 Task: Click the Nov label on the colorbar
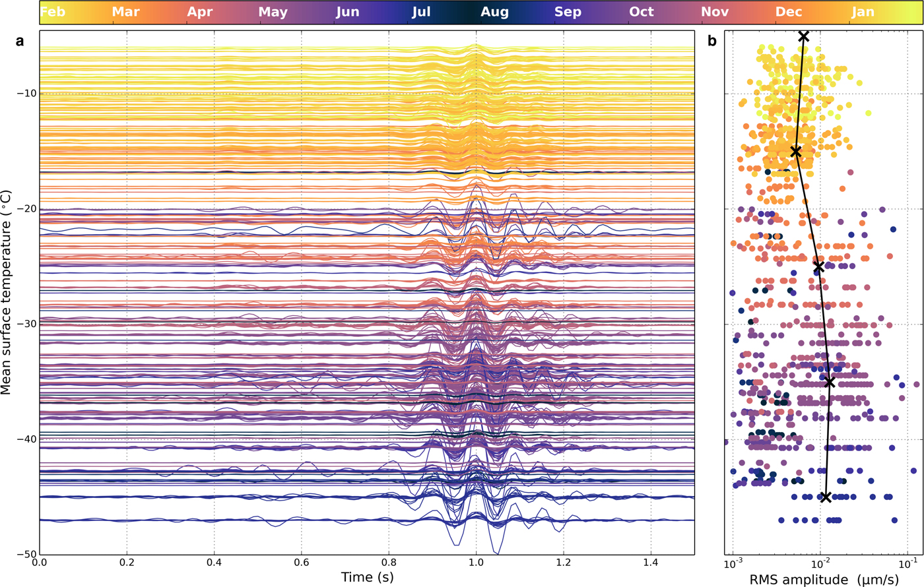pyautogui.click(x=715, y=12)
